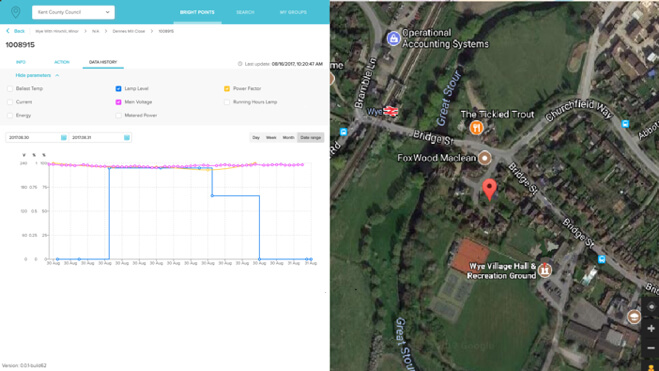
Task: Open end date calendar picker icon
Action: [x=127, y=137]
